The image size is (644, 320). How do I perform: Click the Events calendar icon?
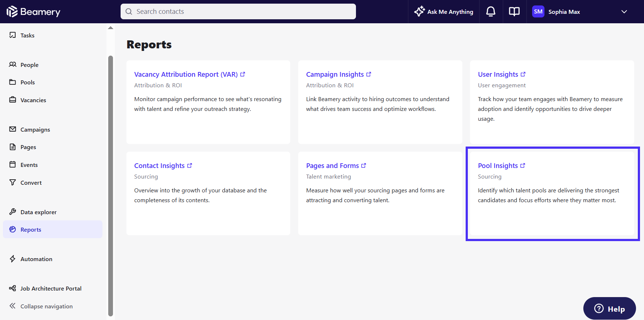coord(13,164)
